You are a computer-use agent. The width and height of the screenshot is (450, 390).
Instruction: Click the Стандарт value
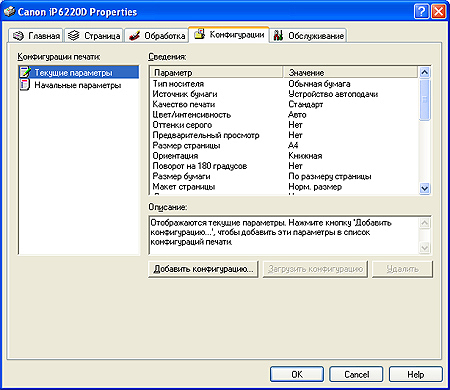(306, 104)
